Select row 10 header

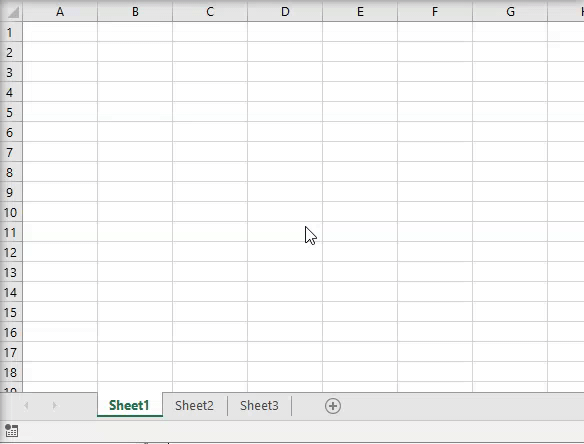click(10, 212)
